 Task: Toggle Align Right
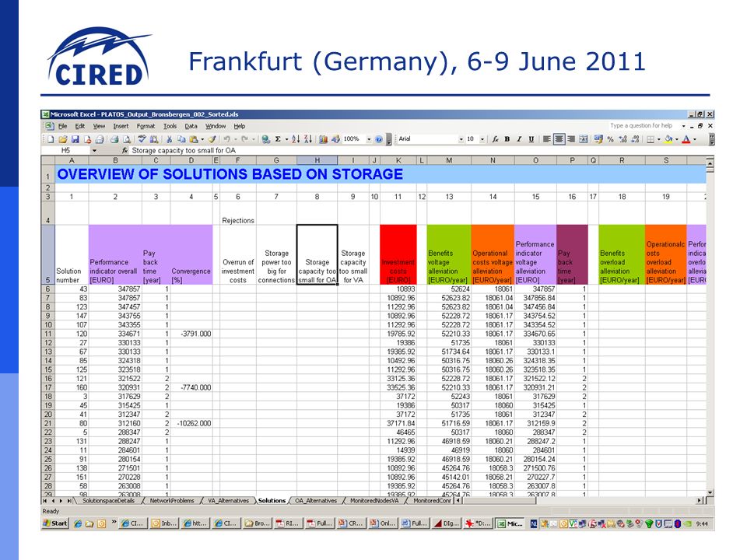[x=571, y=139]
